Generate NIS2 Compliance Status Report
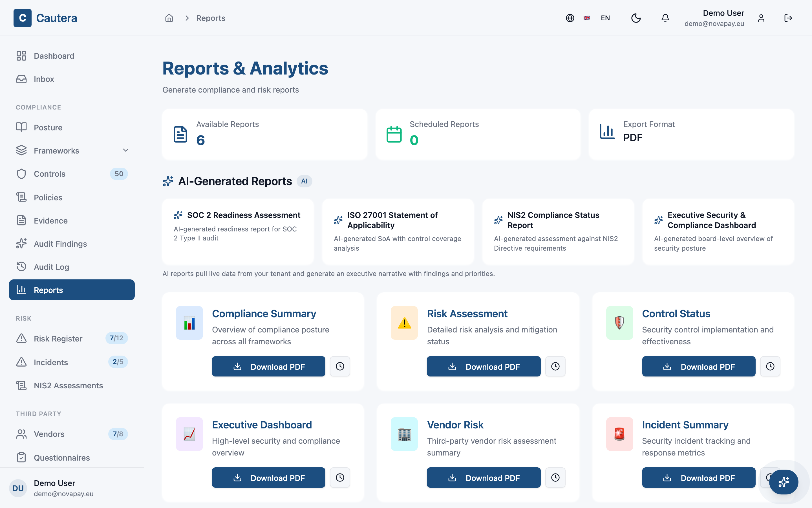812x508 pixels. click(x=558, y=231)
